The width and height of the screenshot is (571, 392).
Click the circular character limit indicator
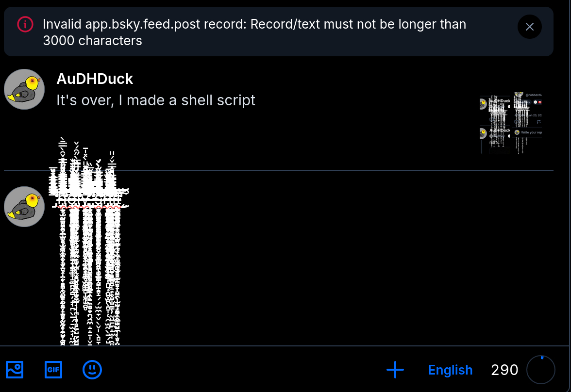click(541, 370)
